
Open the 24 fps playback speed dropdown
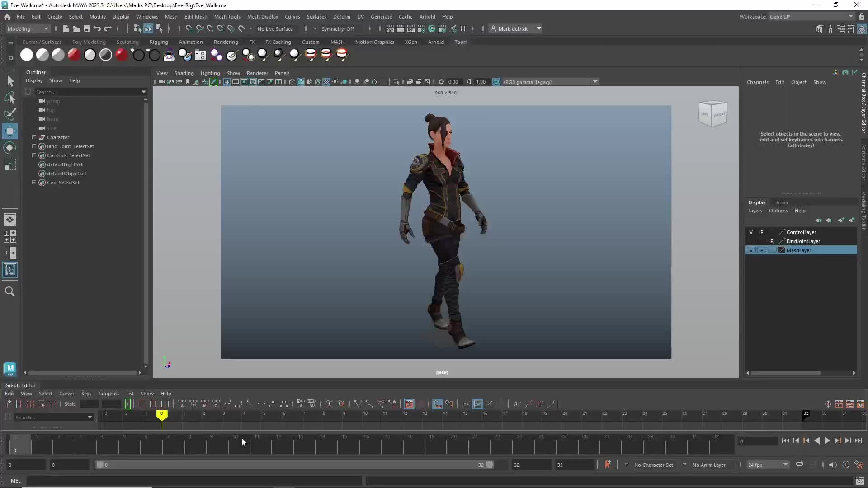(767, 465)
